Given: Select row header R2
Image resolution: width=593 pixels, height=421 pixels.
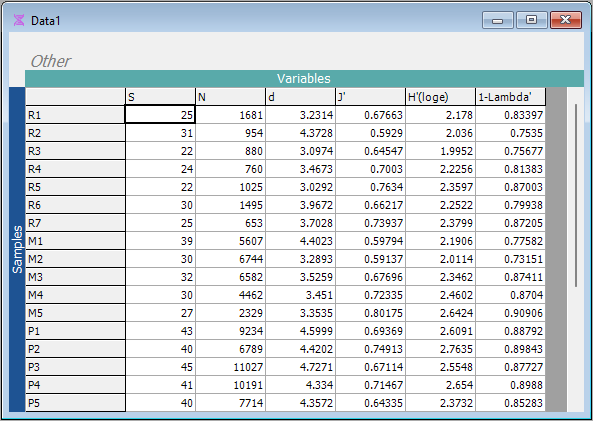Looking at the screenshot, I should pos(75,133).
